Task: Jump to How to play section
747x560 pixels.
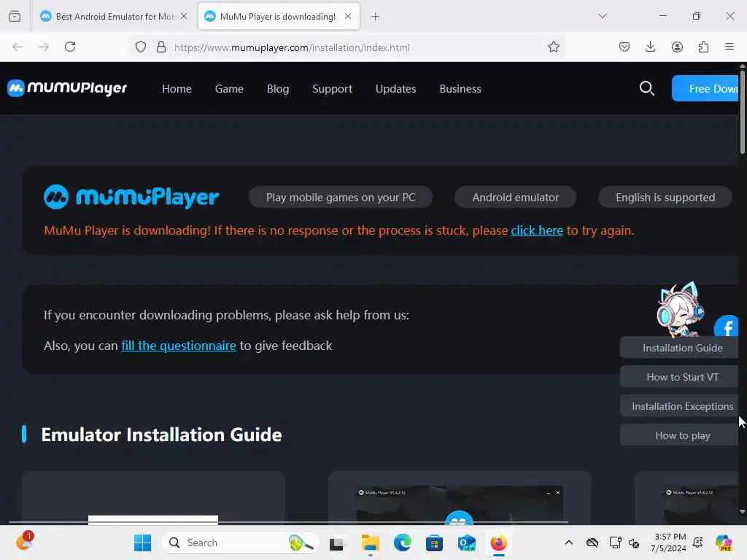Action: tap(680, 435)
